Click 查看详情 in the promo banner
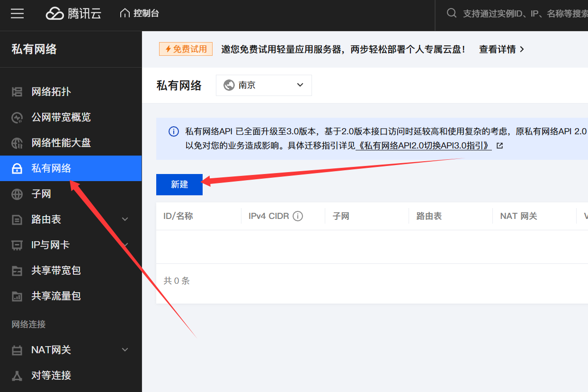The image size is (588, 392). point(501,49)
